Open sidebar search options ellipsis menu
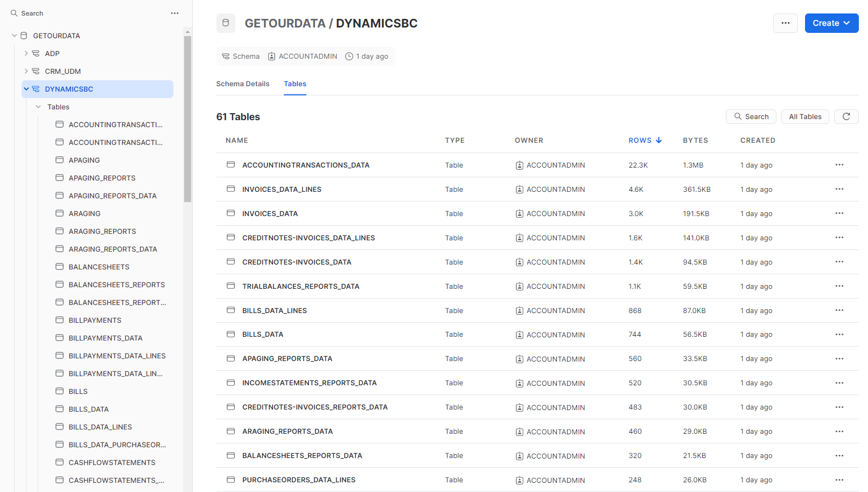 click(x=174, y=13)
